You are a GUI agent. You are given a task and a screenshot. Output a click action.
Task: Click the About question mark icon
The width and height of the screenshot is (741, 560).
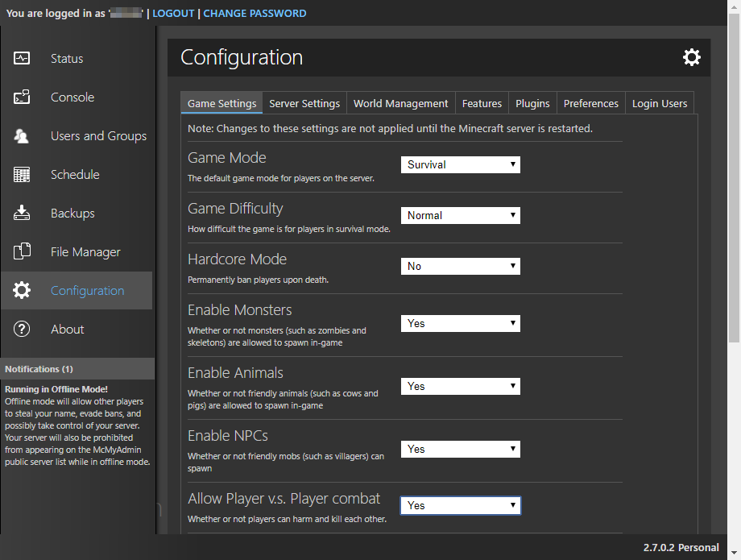tap(22, 329)
